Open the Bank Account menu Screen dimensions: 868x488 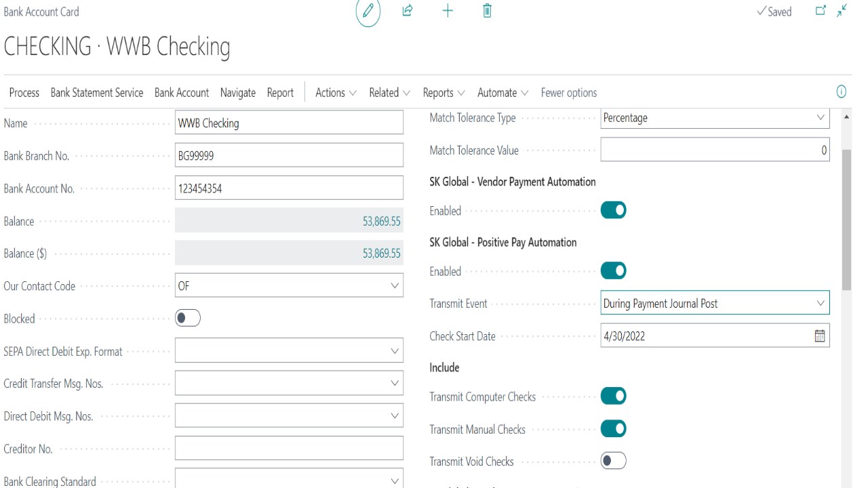182,93
